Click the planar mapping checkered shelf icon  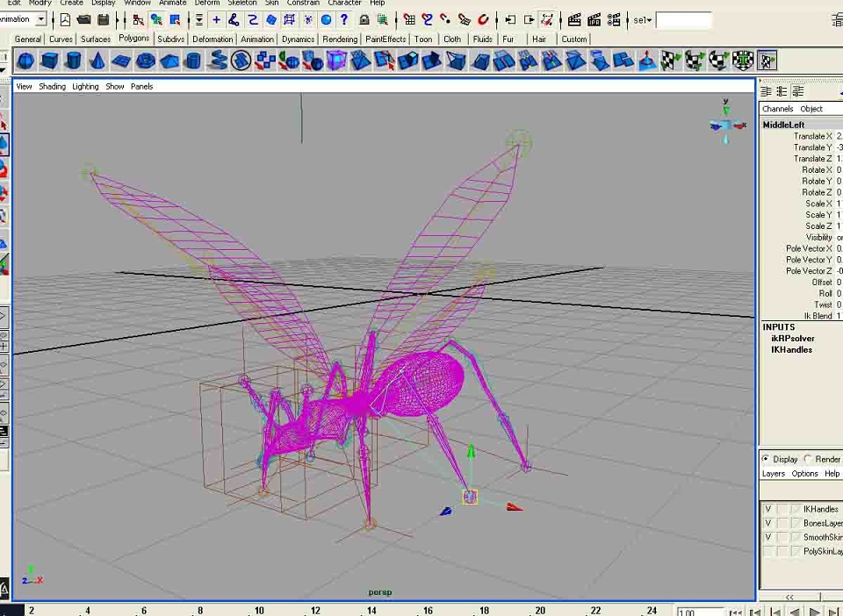coord(670,61)
